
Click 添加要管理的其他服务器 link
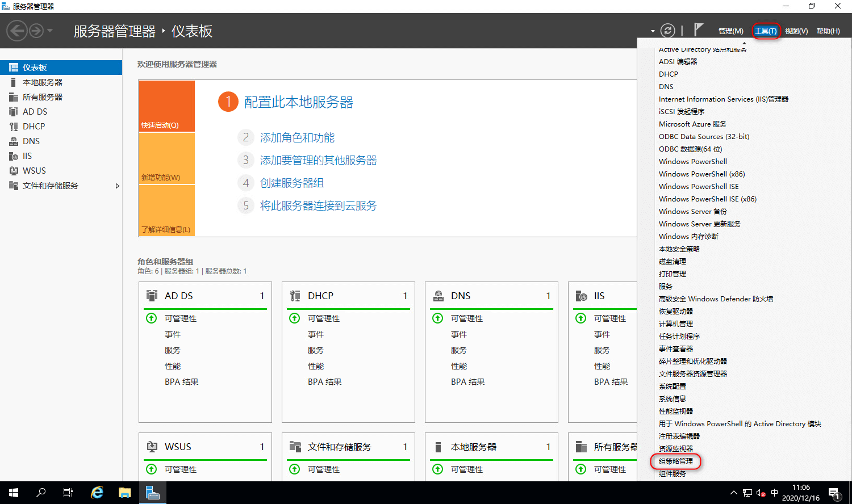coord(318,160)
